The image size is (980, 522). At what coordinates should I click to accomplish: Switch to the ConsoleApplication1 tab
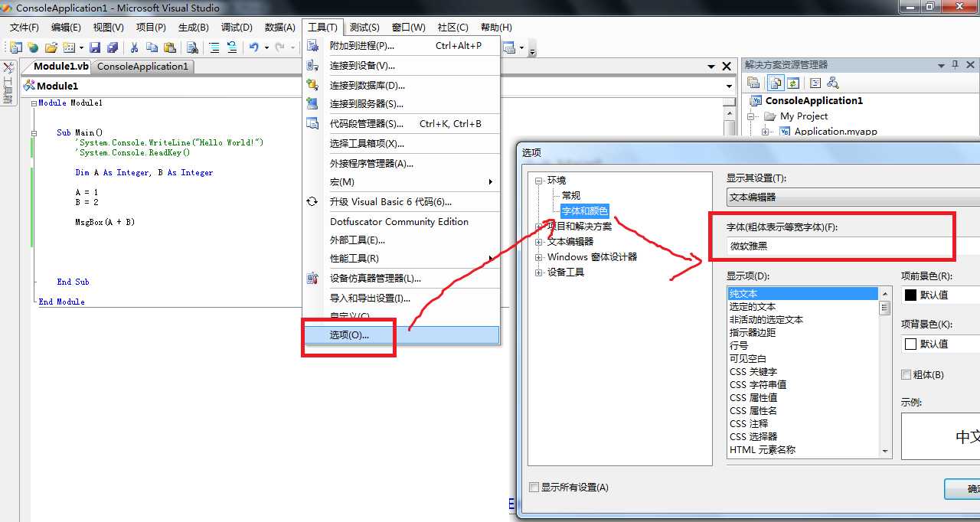coord(142,67)
